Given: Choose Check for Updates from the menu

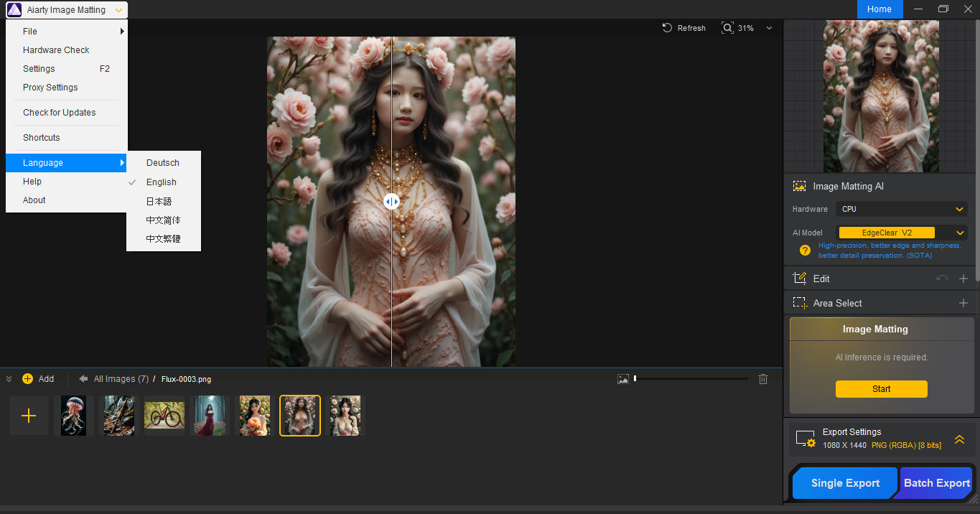Looking at the screenshot, I should tap(60, 112).
